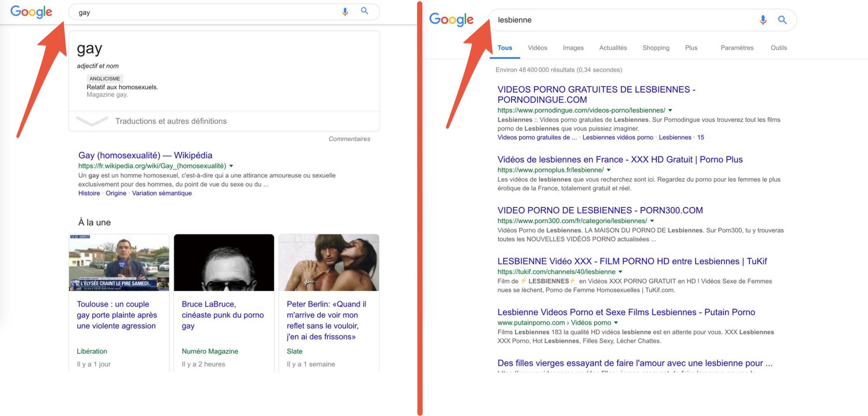Open dropdown arrow beside tukif.com URL
The image size is (868, 416).
(620, 272)
